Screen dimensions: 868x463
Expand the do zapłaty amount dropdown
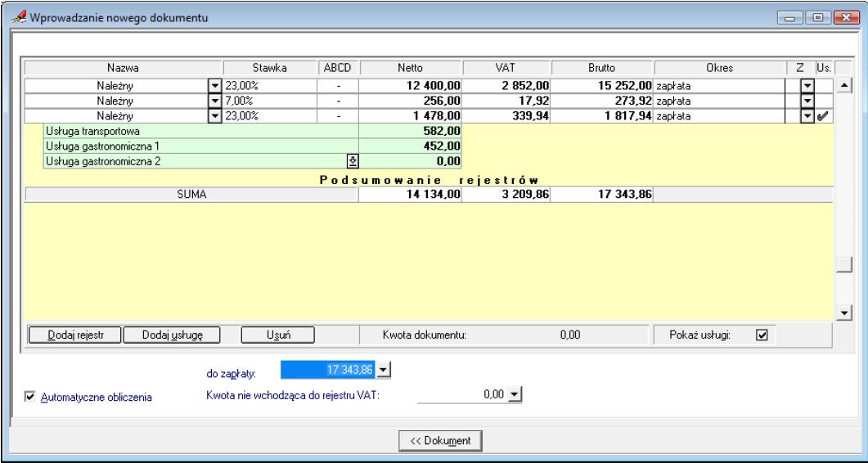click(x=385, y=371)
